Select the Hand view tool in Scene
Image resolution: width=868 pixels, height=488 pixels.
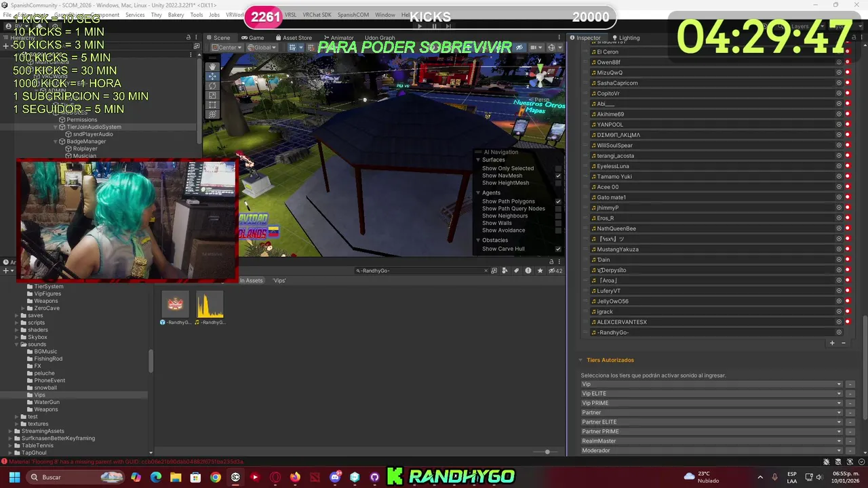click(x=212, y=66)
